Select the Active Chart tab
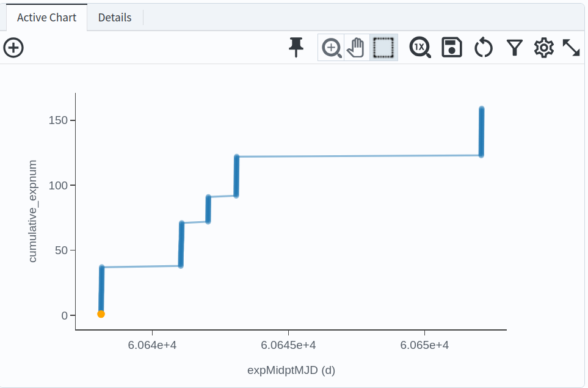The width and height of the screenshot is (588, 388). point(46,18)
